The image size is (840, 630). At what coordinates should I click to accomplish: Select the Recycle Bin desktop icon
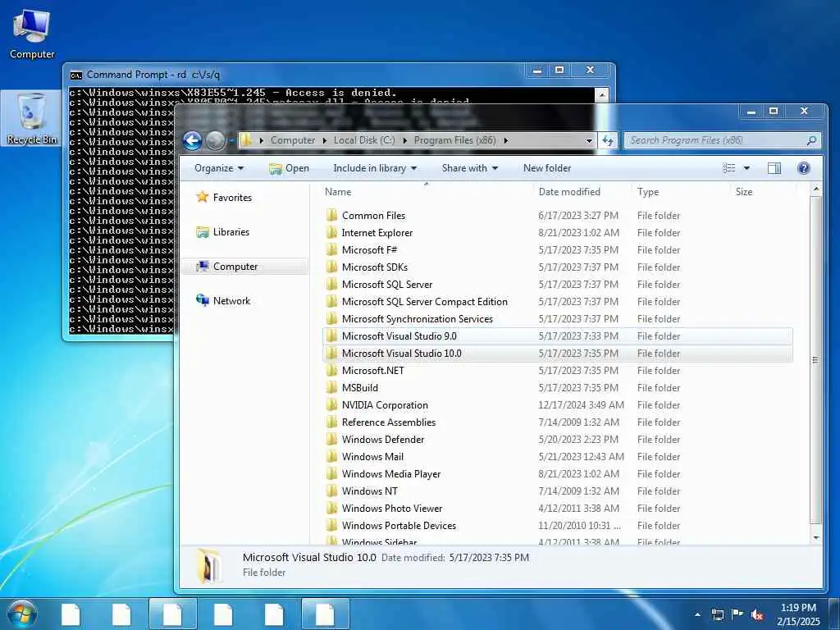[31, 118]
